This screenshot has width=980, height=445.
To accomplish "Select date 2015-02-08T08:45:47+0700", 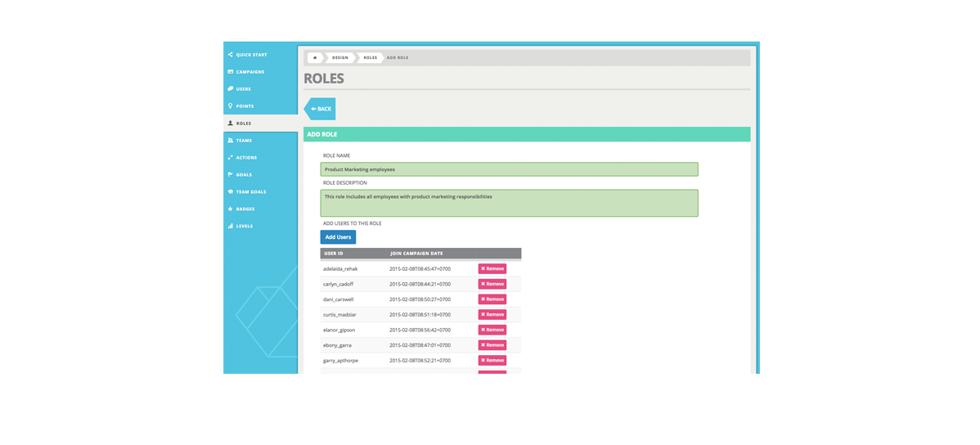I will pyautogui.click(x=420, y=269).
